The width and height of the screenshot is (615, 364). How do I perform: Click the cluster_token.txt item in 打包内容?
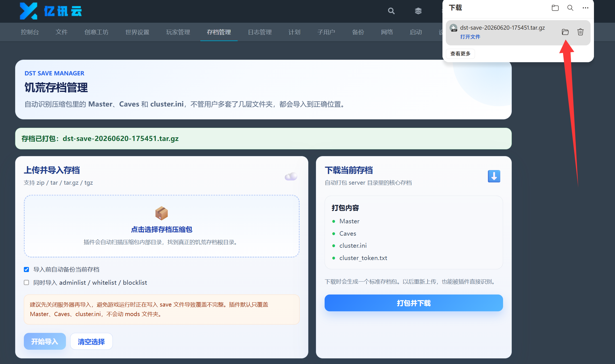pyautogui.click(x=363, y=258)
